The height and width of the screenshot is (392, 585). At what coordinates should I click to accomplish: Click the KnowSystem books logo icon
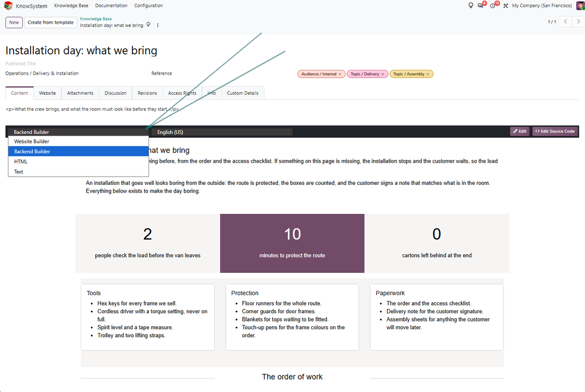point(8,6)
